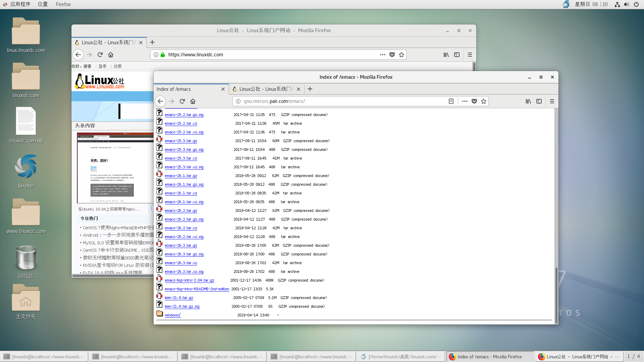This screenshot has height=362, width=644.
Task: Close the Index of /emacs tab
Action: pos(223,89)
